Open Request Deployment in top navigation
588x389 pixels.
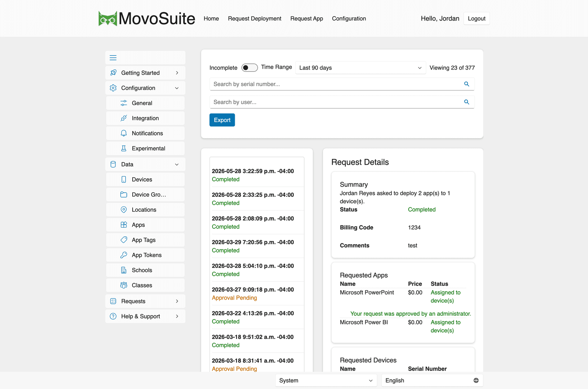click(x=255, y=18)
